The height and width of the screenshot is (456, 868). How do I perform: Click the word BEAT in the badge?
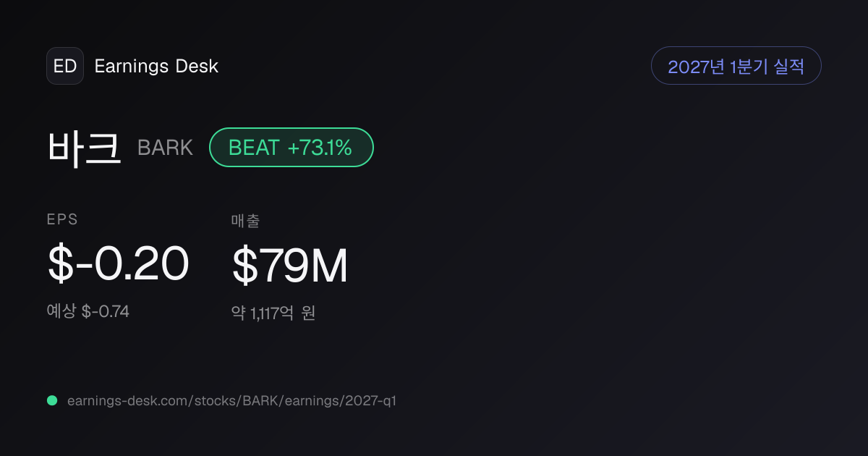click(254, 148)
